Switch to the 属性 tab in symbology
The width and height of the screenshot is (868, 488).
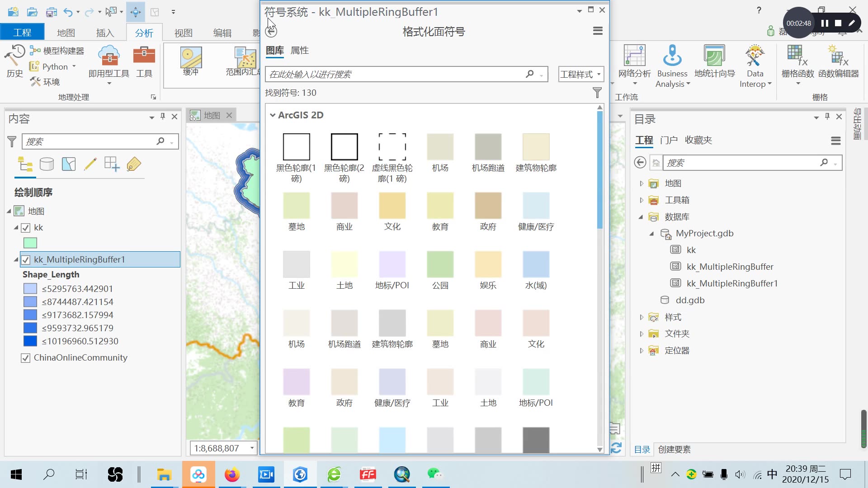300,50
